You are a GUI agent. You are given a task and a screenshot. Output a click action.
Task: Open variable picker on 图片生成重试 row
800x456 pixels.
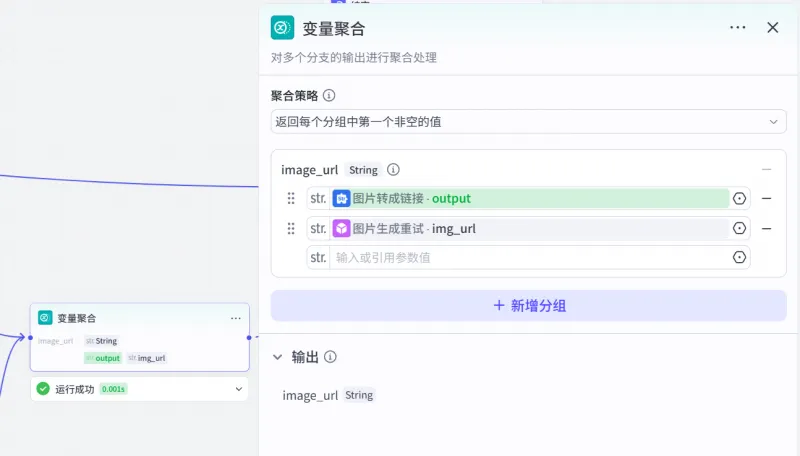pyautogui.click(x=739, y=229)
